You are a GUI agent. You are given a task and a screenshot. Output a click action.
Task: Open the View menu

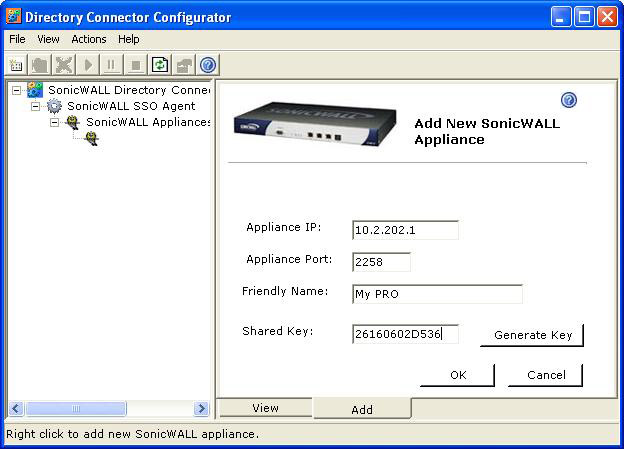[x=48, y=39]
